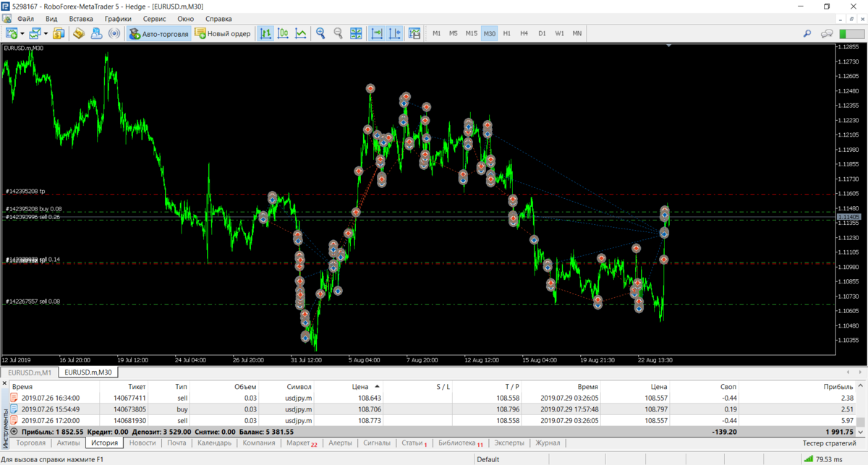Image resolution: width=868 pixels, height=465 pixels.
Task: Select the M30 timeframe
Action: point(490,33)
